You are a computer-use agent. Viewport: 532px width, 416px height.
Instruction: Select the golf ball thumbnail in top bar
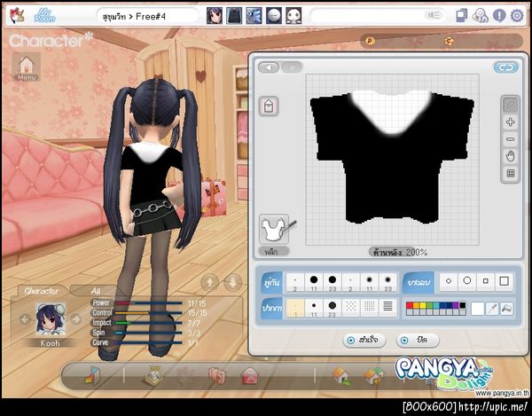274,16
